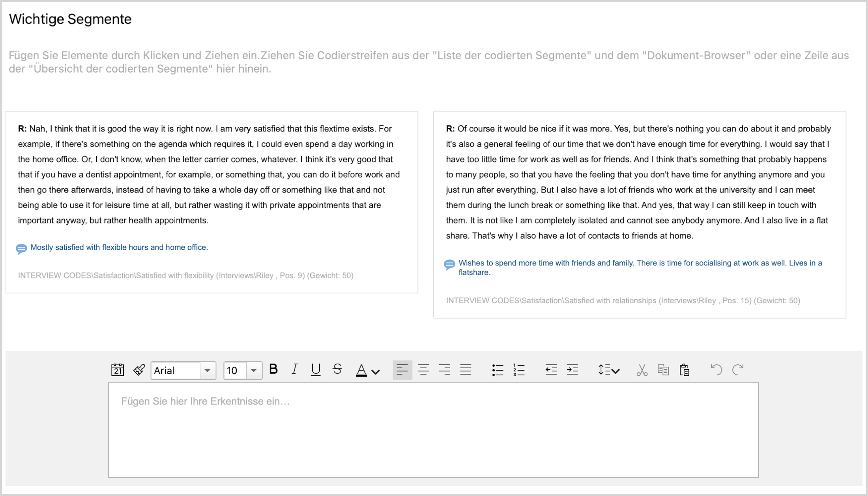Image resolution: width=868 pixels, height=496 pixels.
Task: Open the line spacing dropdown
Action: (x=609, y=370)
